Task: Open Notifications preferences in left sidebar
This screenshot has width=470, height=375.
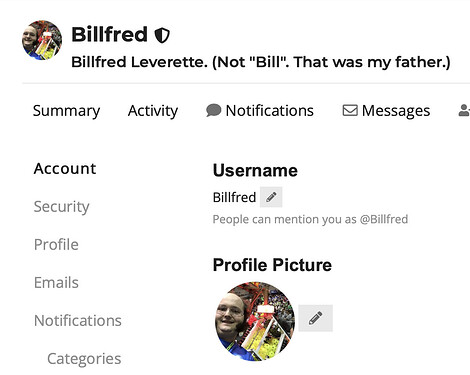Action: point(78,320)
